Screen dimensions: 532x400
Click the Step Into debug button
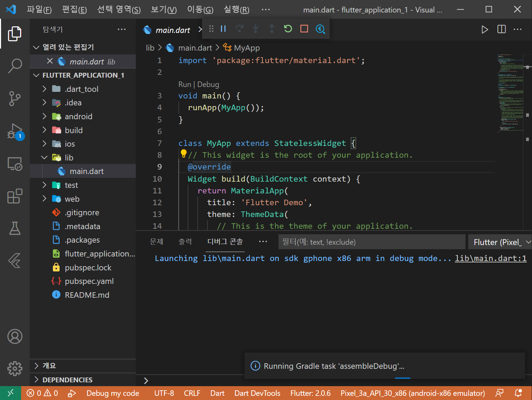255,29
